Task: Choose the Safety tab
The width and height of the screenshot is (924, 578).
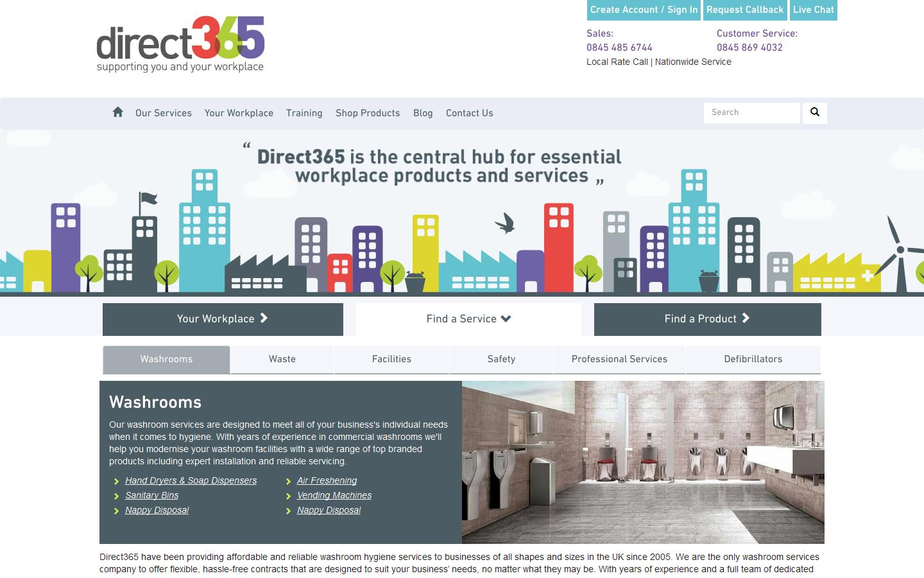Action: click(x=501, y=360)
